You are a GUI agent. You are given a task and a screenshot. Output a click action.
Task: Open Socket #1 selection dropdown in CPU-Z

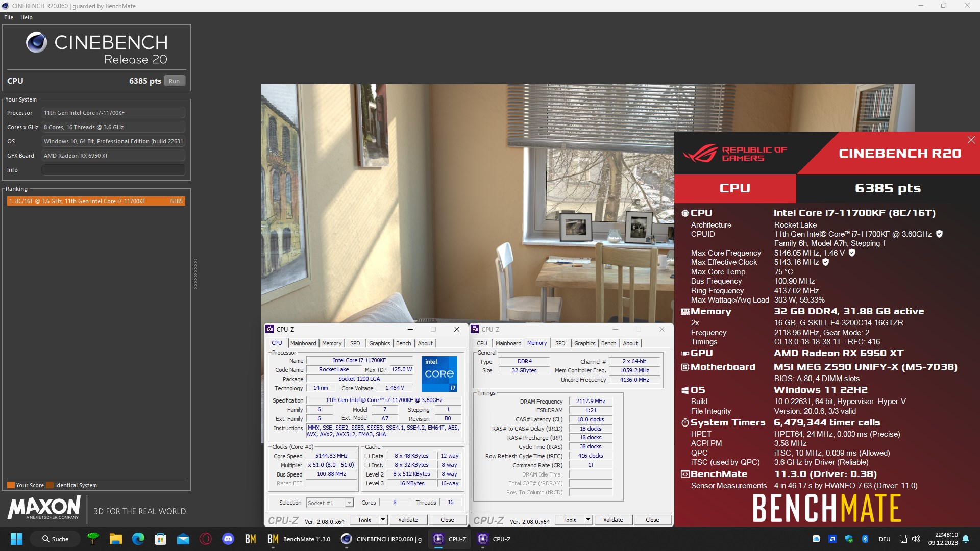point(330,503)
